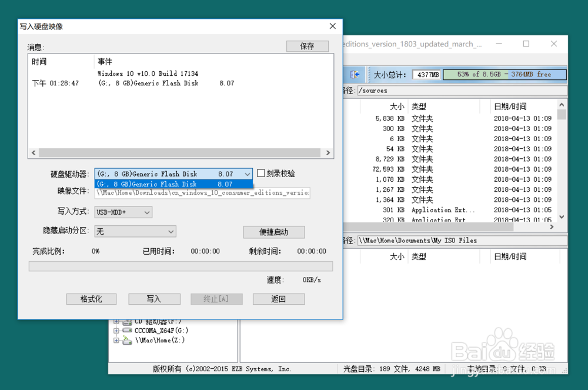Screen dimensions: 588x390
Task: Click the exit-door icon in UltraISO toolbar
Action: click(355, 74)
